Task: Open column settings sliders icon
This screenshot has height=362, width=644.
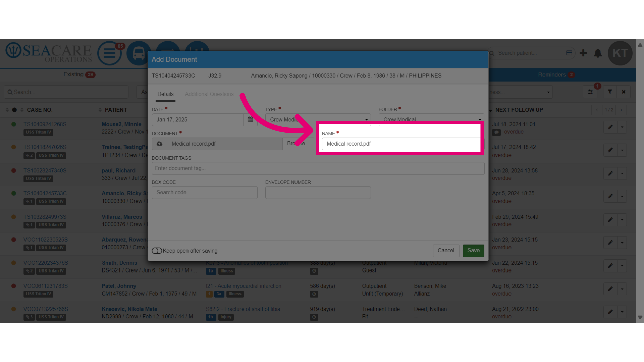Action: tap(590, 92)
